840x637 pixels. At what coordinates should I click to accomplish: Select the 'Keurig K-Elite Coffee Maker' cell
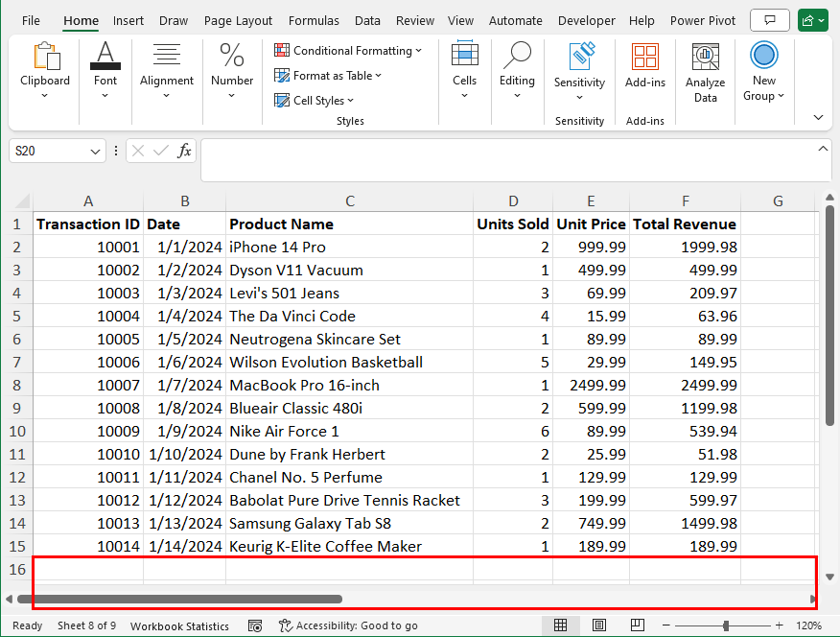[x=350, y=547]
